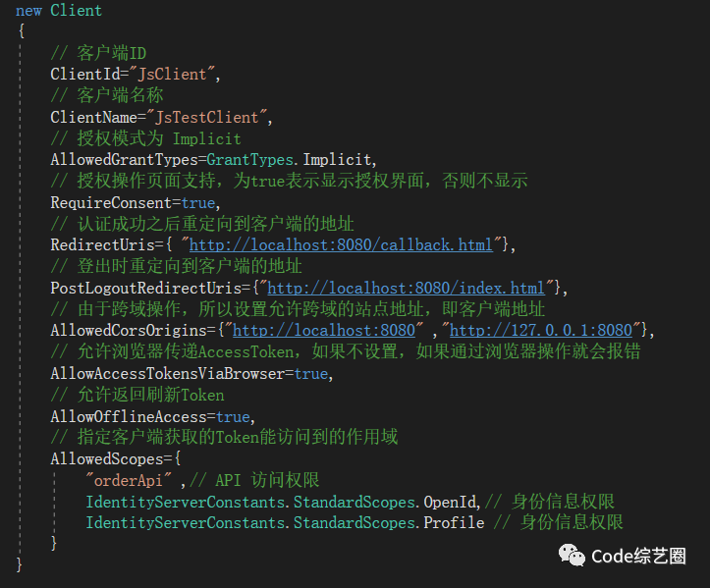Click the RedirectUris property name
This screenshot has height=588, width=710.
(103, 244)
